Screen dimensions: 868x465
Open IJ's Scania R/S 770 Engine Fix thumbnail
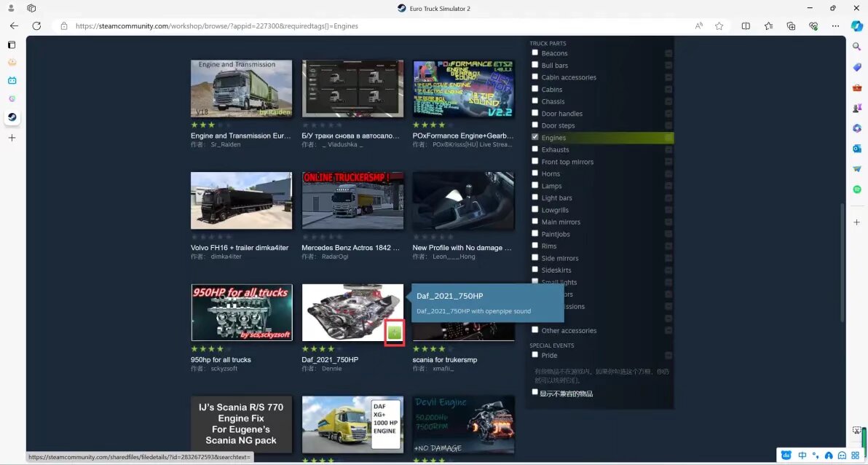241,424
